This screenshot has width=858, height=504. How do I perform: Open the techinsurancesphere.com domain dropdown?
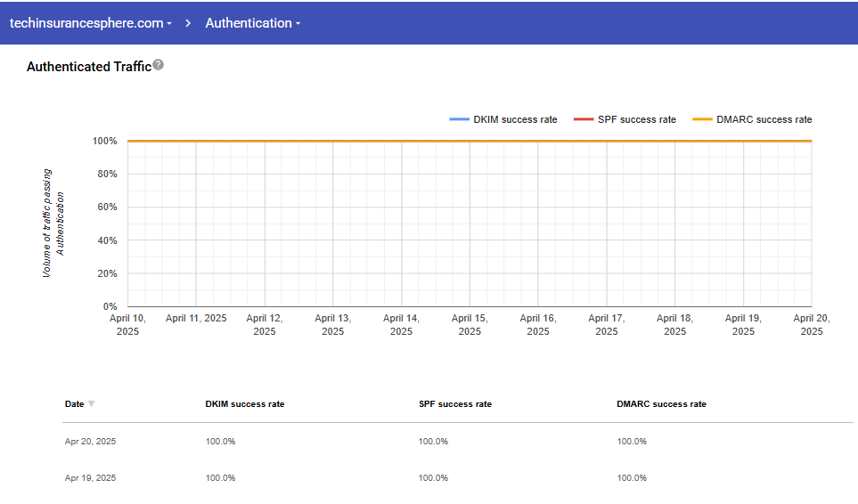pyautogui.click(x=90, y=23)
